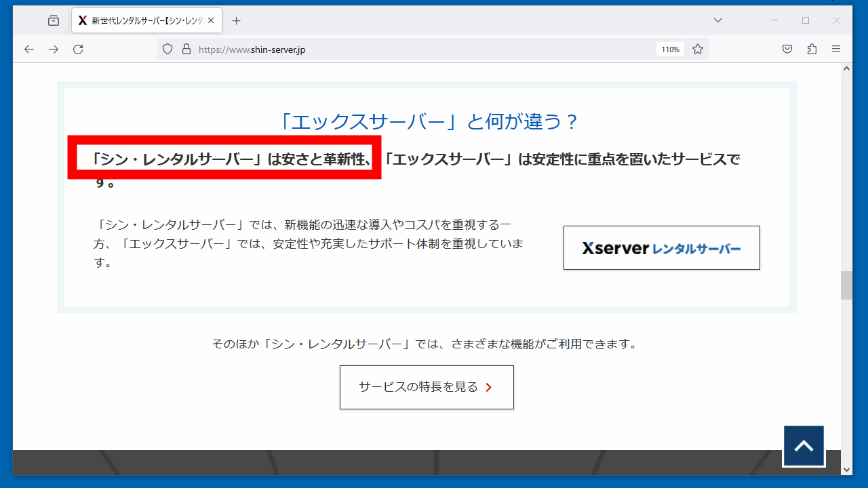This screenshot has height=488, width=868.
Task: Click the サービスの特長を見る button
Action: pyautogui.click(x=427, y=387)
